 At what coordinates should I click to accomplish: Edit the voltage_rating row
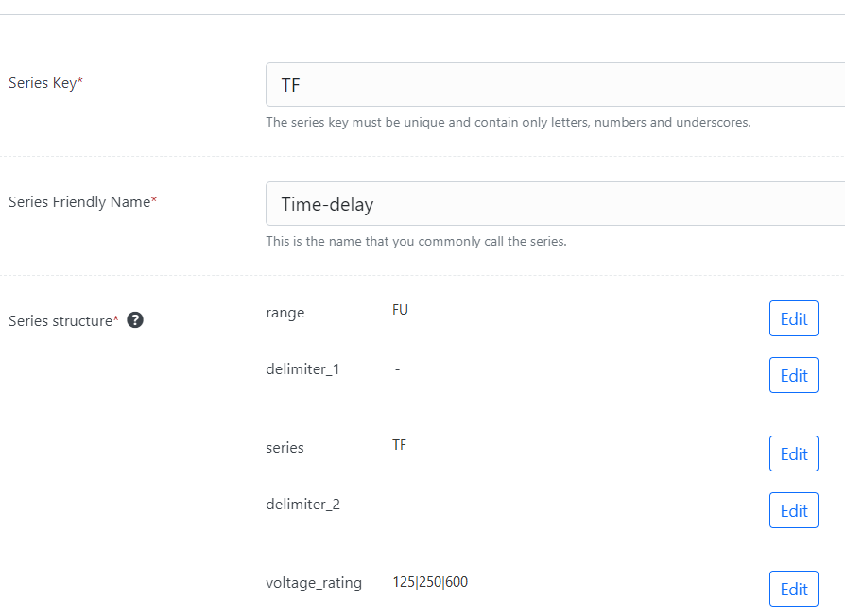tap(793, 589)
